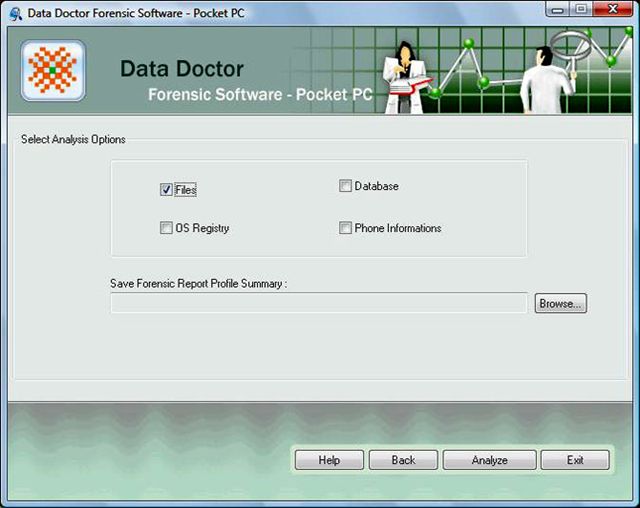Tick the OS Registry checkbox

166,227
